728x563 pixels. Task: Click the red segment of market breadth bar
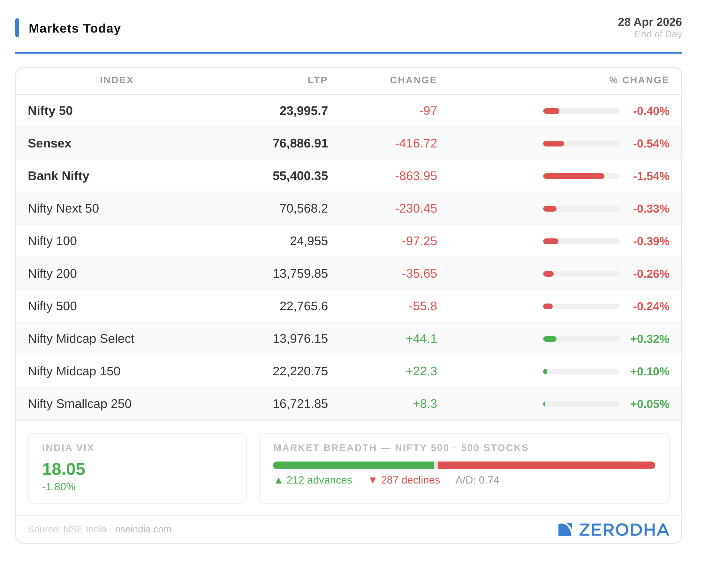coord(546,465)
